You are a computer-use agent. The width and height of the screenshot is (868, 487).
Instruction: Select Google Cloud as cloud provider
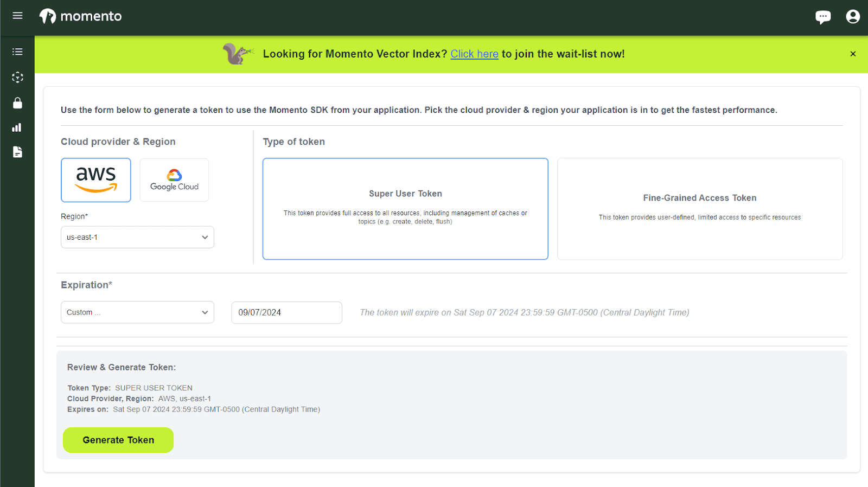tap(174, 180)
